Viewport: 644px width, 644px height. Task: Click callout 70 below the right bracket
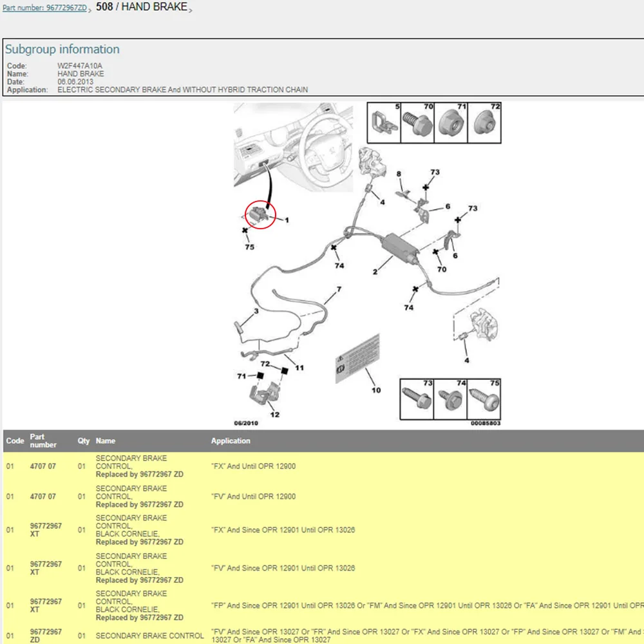(x=442, y=269)
